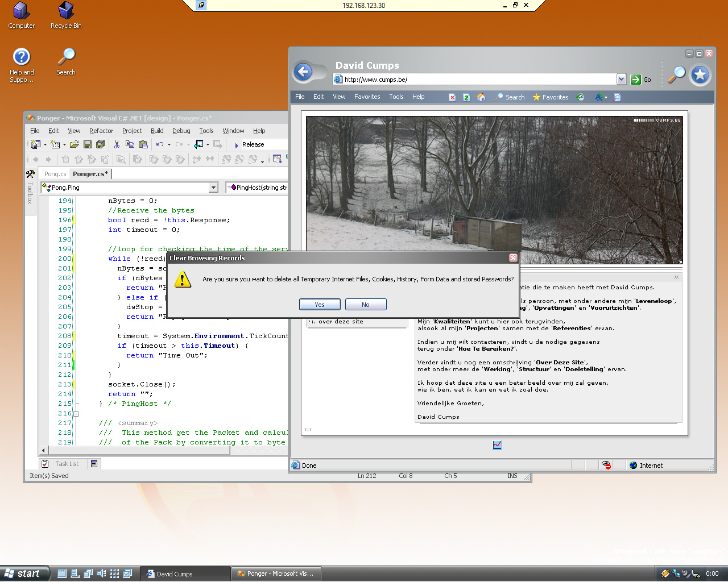This screenshot has height=582, width=728.
Task: Open the Debug menu in Visual Studio
Action: pyautogui.click(x=181, y=131)
